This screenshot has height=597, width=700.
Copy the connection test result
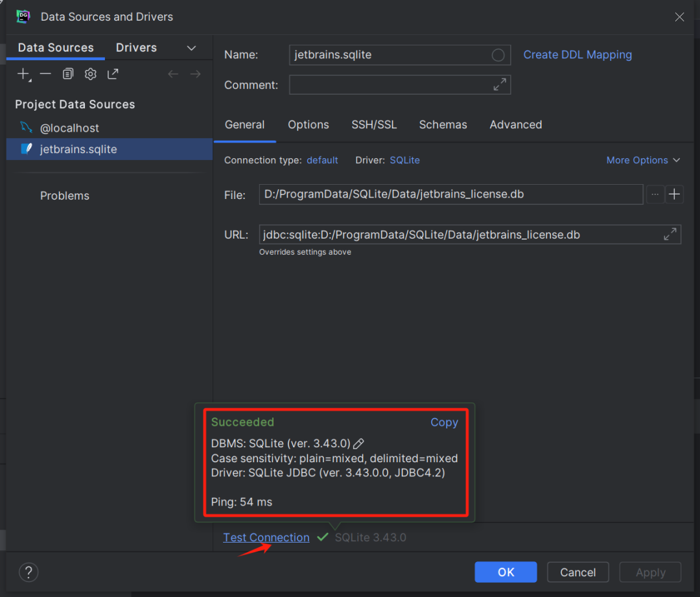pyautogui.click(x=444, y=423)
